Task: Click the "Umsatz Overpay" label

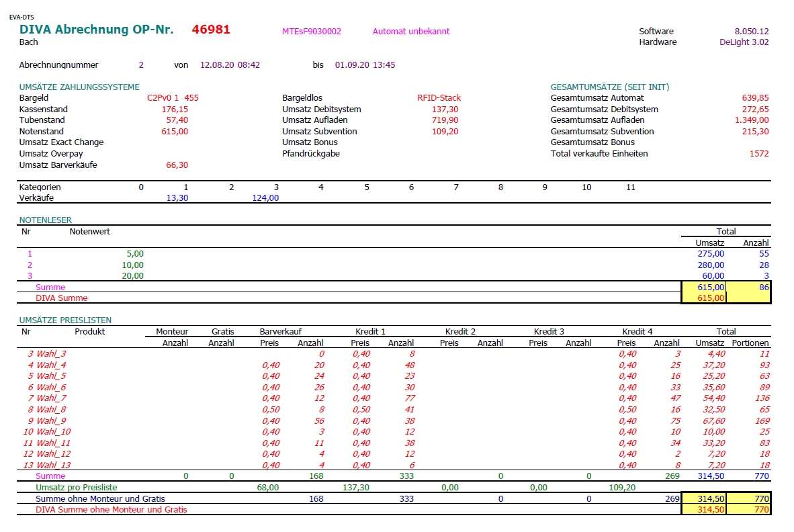Action: pyautogui.click(x=51, y=154)
